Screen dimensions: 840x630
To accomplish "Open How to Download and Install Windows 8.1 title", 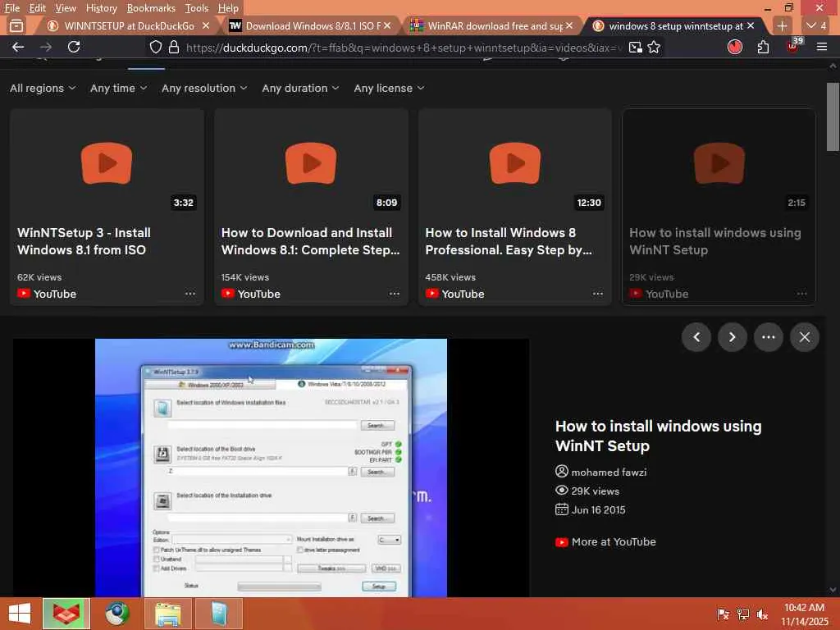I will coord(310,241).
